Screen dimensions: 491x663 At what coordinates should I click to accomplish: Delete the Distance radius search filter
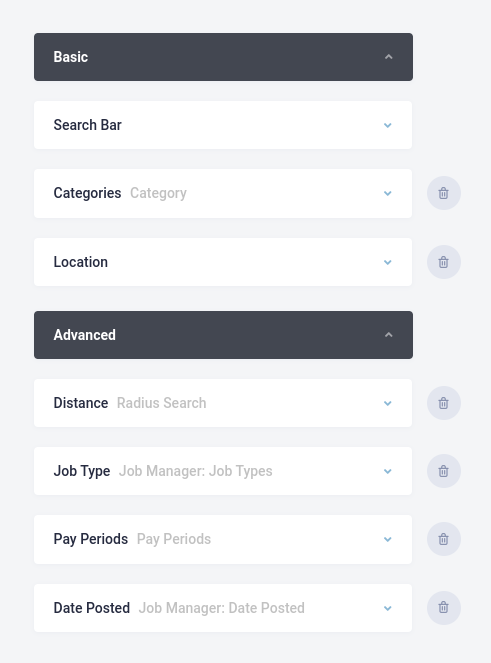444,403
